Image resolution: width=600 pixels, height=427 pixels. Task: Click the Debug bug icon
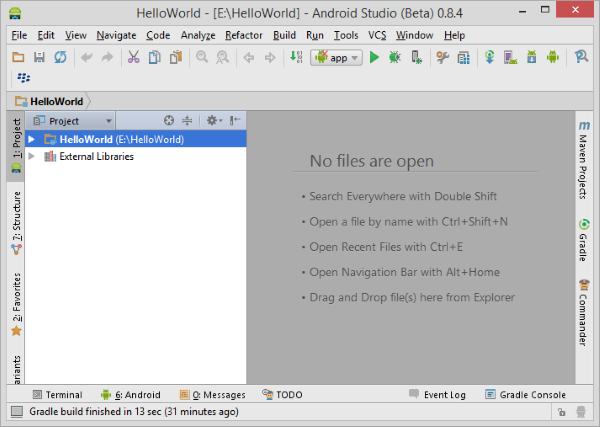click(x=395, y=57)
